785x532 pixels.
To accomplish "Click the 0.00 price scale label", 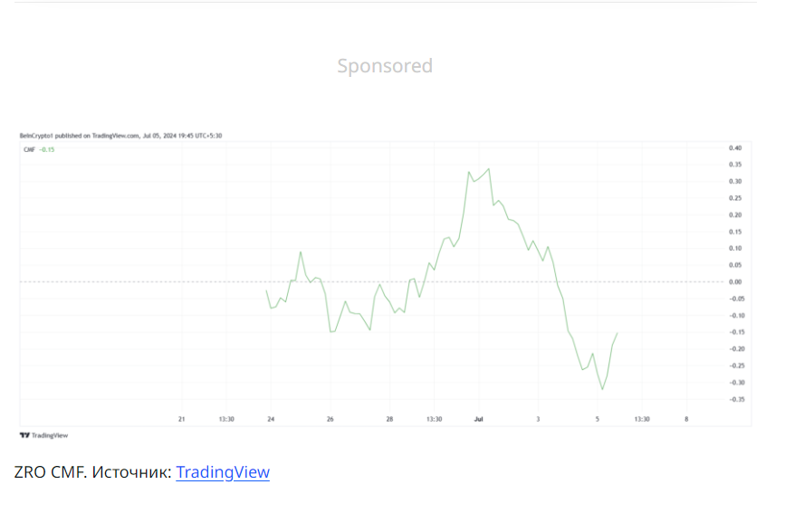I will click(735, 281).
